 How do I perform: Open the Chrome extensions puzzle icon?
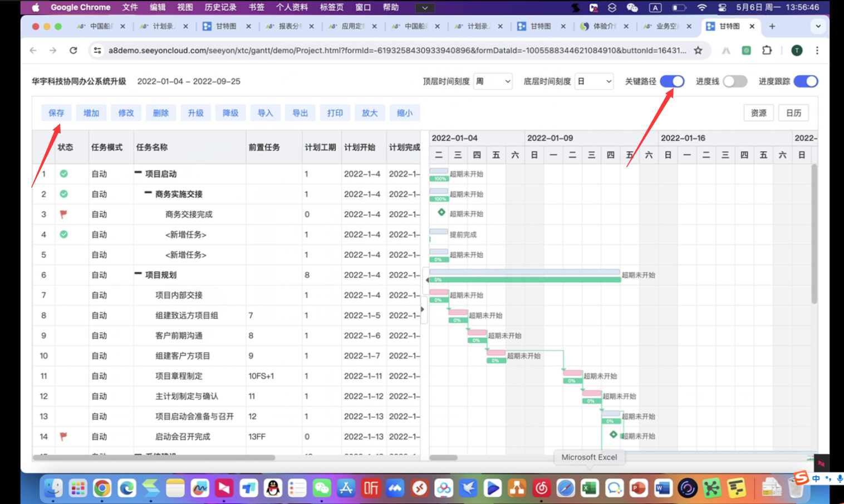pos(767,51)
